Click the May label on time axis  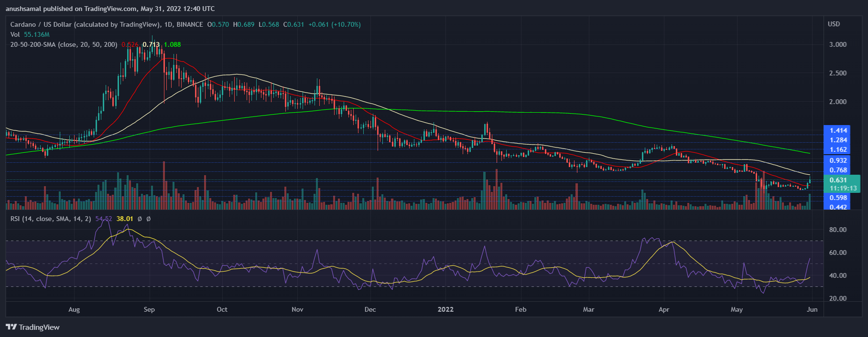[737, 309]
